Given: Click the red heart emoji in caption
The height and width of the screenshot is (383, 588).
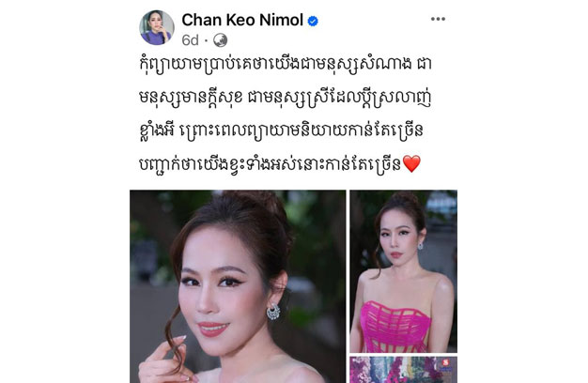Looking at the screenshot, I should pyautogui.click(x=411, y=164).
